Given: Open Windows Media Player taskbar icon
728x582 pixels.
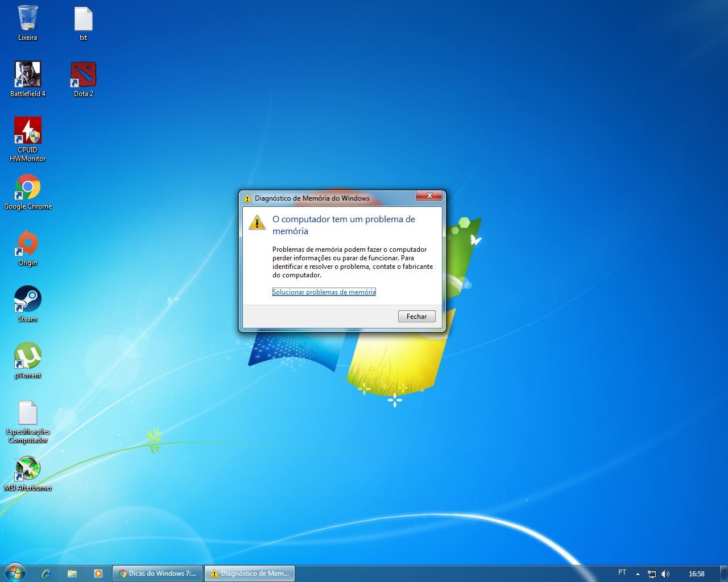Looking at the screenshot, I should pyautogui.click(x=98, y=573).
